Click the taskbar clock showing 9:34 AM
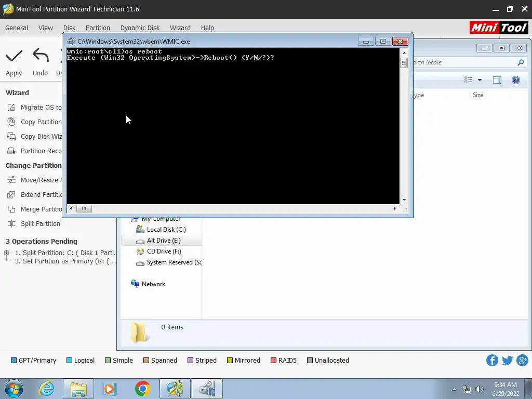This screenshot has width=532, height=399. [x=505, y=389]
